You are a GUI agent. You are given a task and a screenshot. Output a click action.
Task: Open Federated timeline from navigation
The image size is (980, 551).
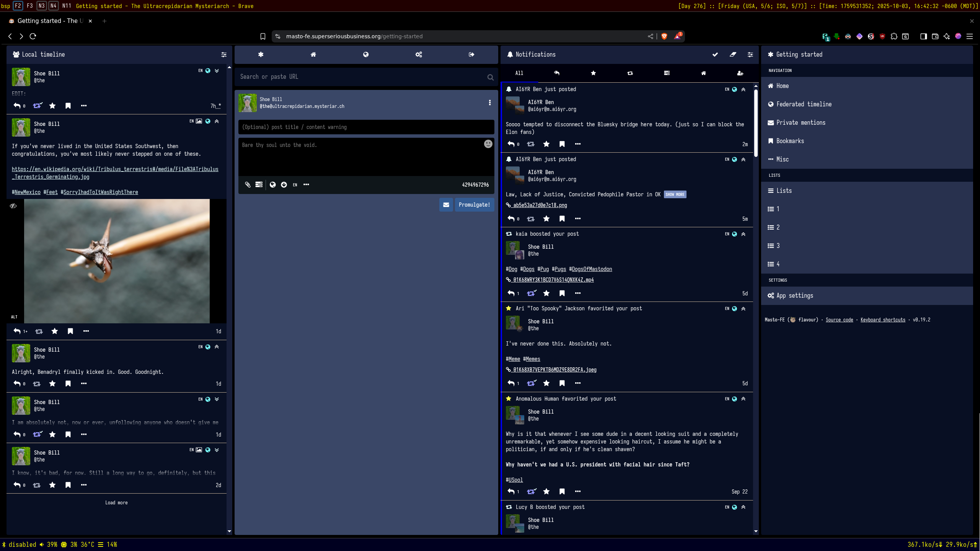point(804,104)
